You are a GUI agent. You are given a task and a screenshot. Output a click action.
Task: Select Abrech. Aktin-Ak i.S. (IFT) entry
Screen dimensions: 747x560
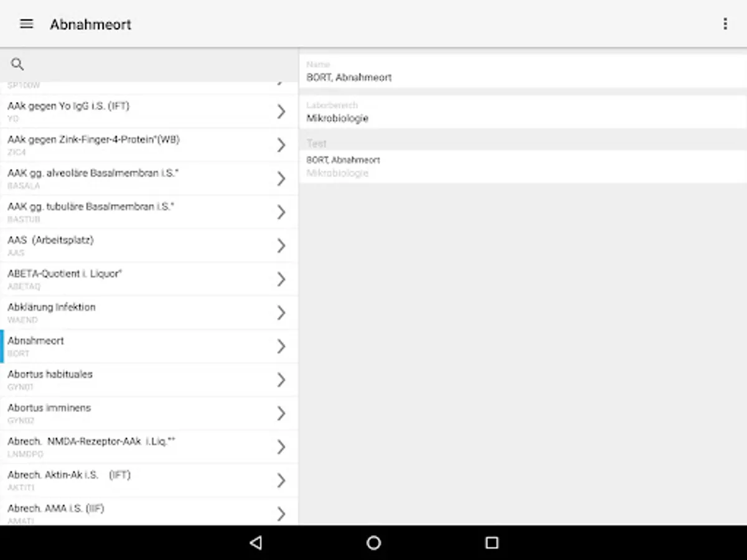coord(149,481)
